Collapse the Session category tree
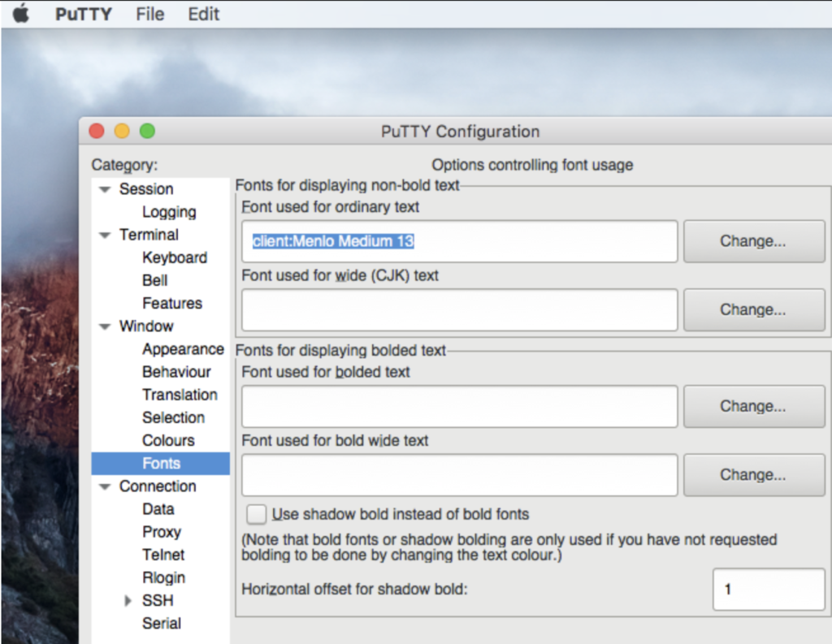Viewport: 832px width, 644px height. (x=104, y=188)
